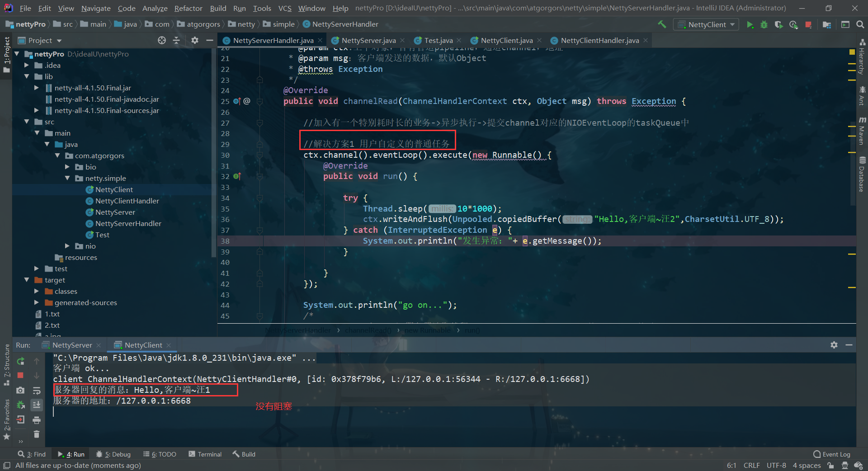Viewport: 868px width, 471px height.
Task: Expand the generated-sources folder
Action: 37,302
